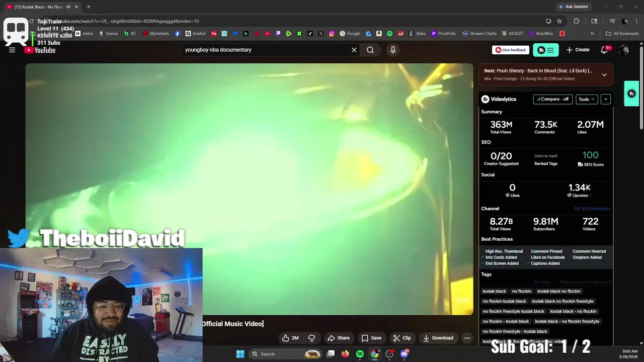Clear the YouTube search box text
The height and width of the screenshot is (362, 644).
pyautogui.click(x=354, y=50)
